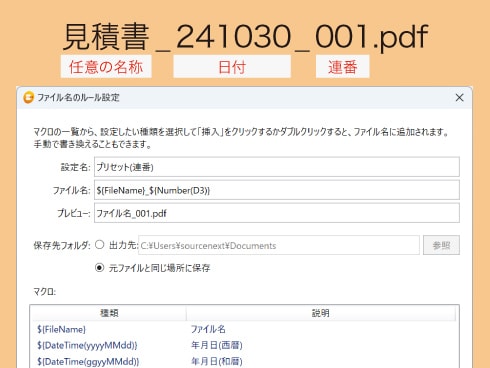Click the 参照 browse button
The width and height of the screenshot is (490, 368).
[441, 245]
